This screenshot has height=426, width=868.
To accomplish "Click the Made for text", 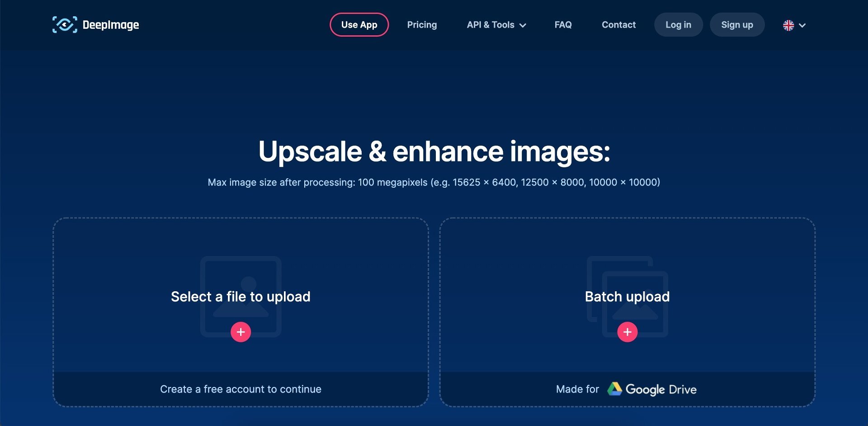I will coord(577,389).
